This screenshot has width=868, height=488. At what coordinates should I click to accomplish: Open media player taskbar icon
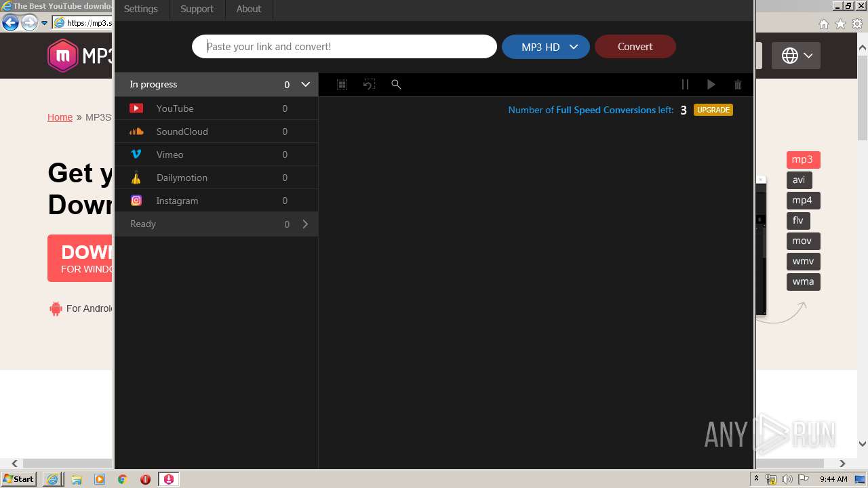100,479
